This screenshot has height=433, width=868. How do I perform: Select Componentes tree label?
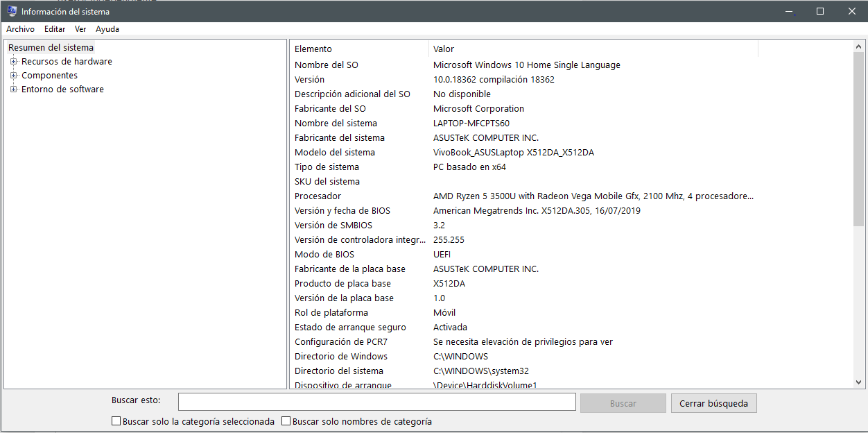(49, 76)
